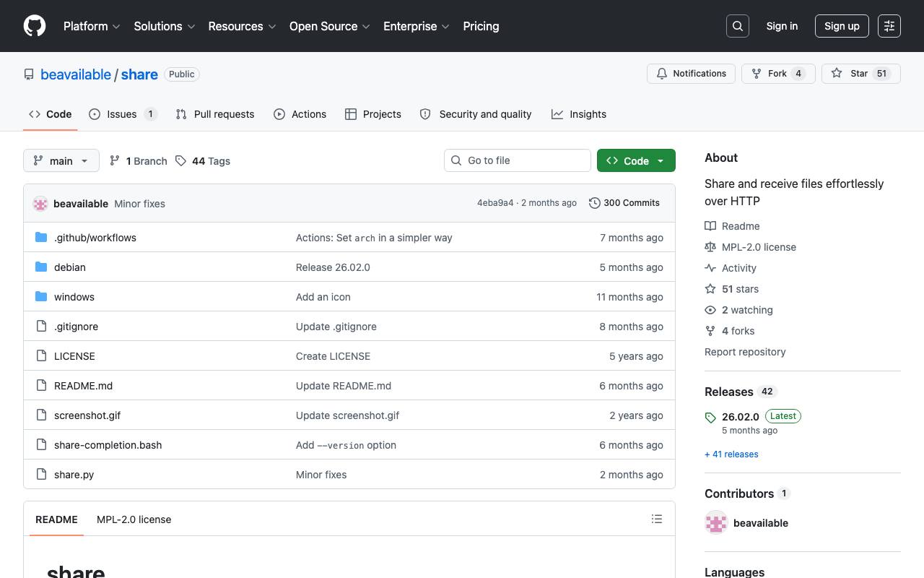The height and width of the screenshot is (578, 924).
Task: Click the release tag icon near 26.02.0
Action: [710, 418]
